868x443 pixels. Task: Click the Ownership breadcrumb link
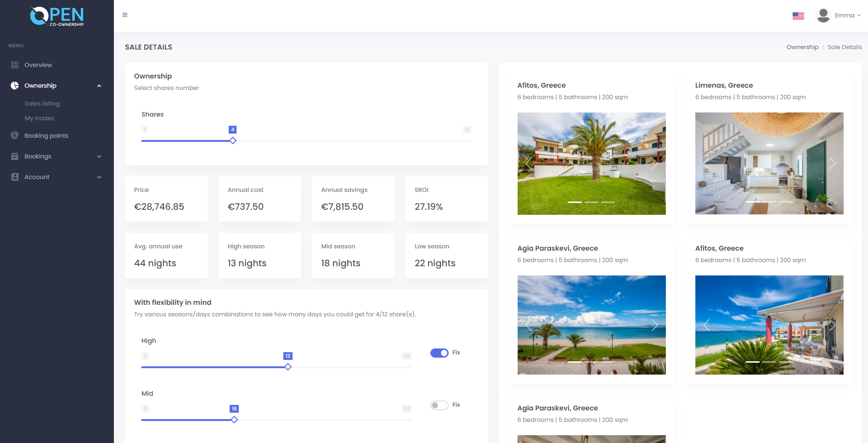click(x=802, y=47)
